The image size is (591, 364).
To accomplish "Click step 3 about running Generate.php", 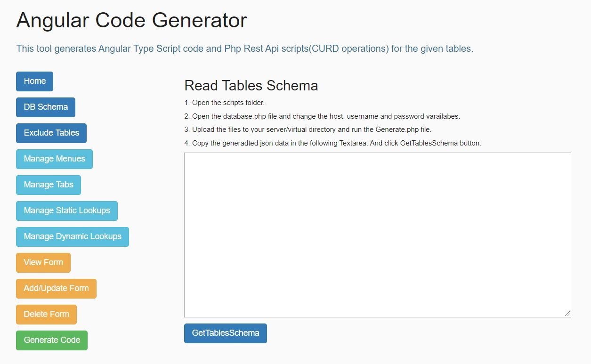I will pyautogui.click(x=308, y=129).
